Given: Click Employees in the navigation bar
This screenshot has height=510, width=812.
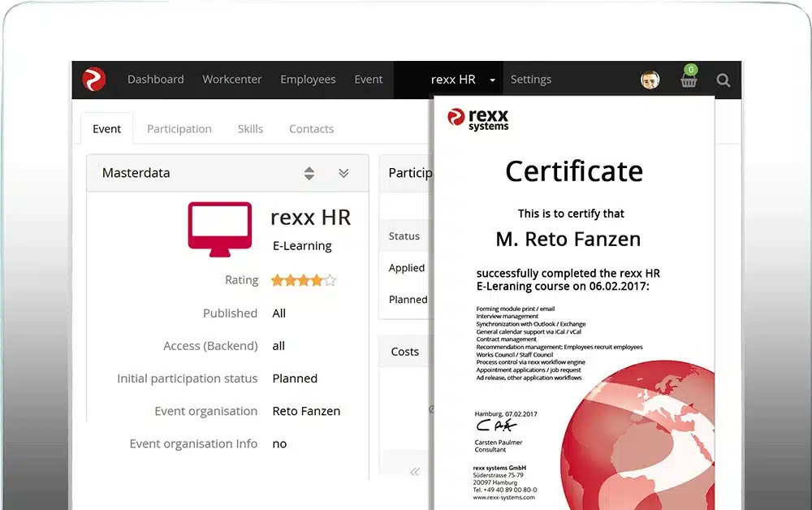Looking at the screenshot, I should pos(308,80).
